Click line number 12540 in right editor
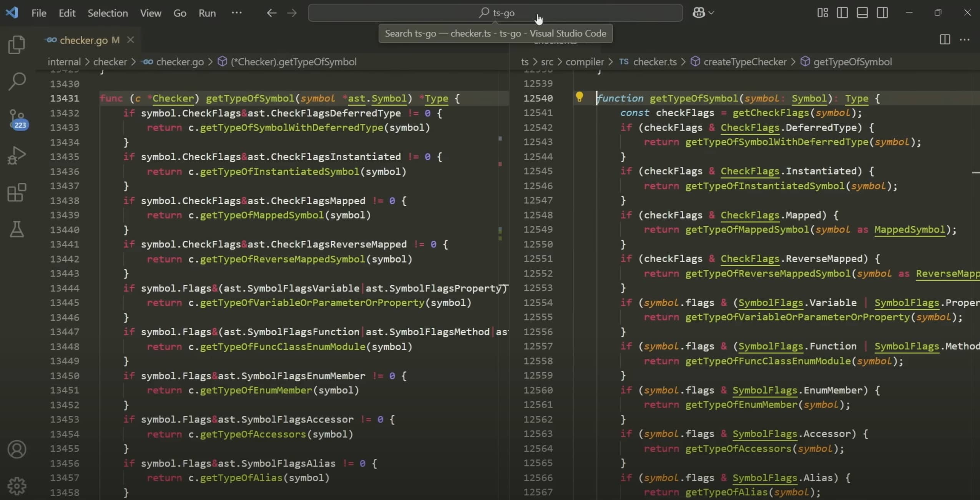The width and height of the screenshot is (980, 500). click(x=538, y=98)
